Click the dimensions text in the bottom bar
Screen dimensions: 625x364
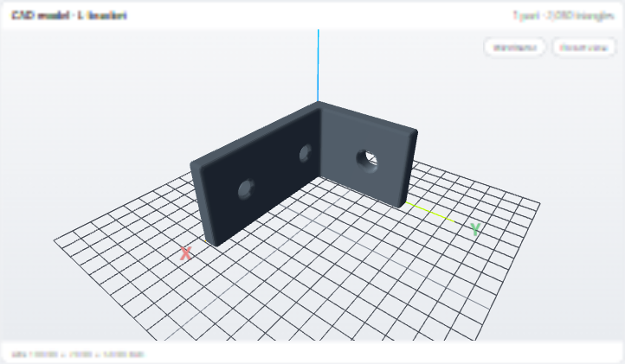78,354
